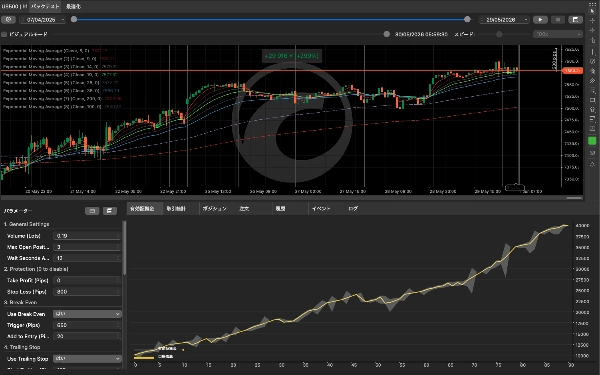Select the crosshair tool below the pointer

click(x=592, y=21)
